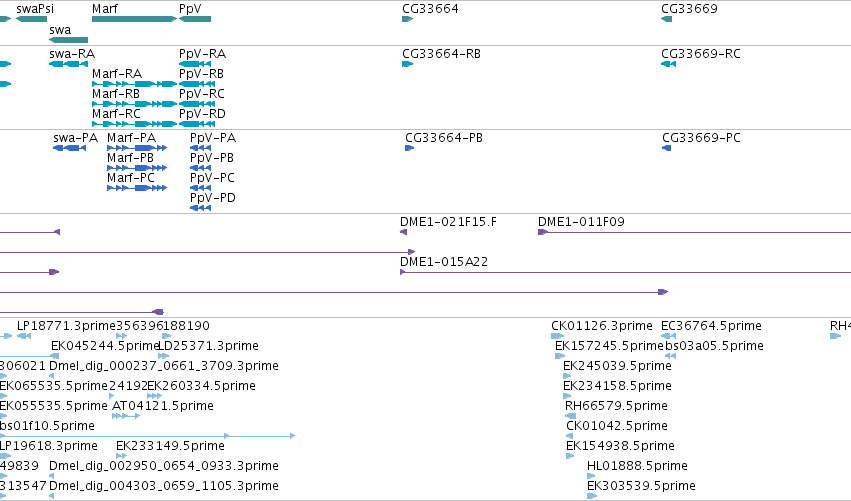The height and width of the screenshot is (501, 851).
Task: Open protein PpV-PC
Action: point(212,178)
